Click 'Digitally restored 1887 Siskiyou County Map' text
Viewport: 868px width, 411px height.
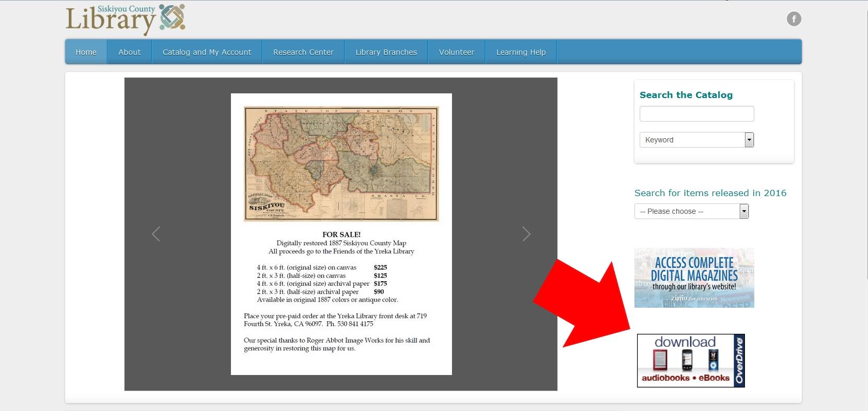tap(341, 243)
